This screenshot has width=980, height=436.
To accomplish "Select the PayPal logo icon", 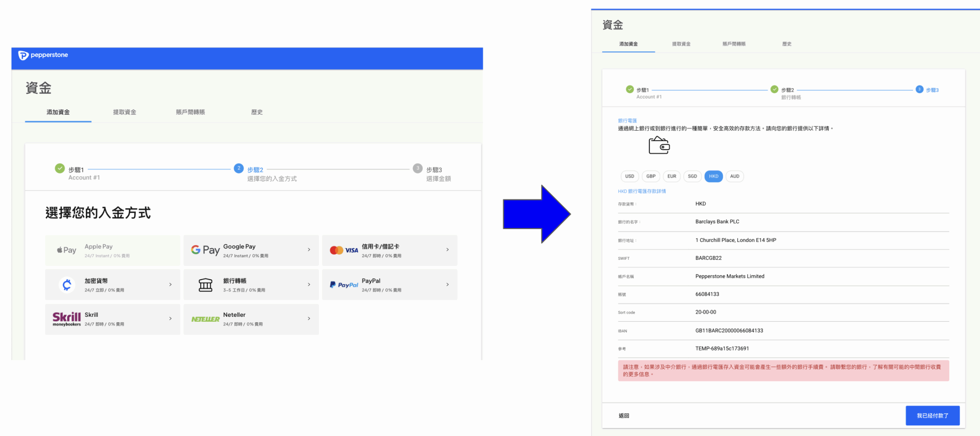I will [x=344, y=285].
